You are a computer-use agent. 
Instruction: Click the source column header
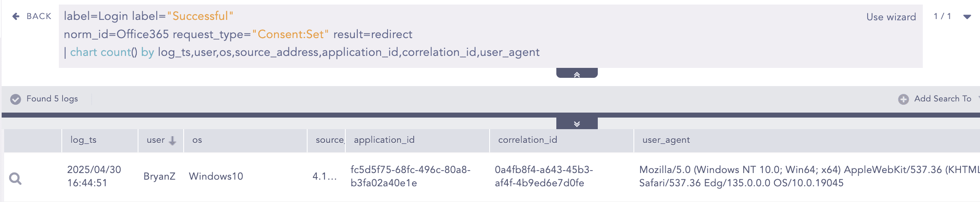(x=329, y=140)
